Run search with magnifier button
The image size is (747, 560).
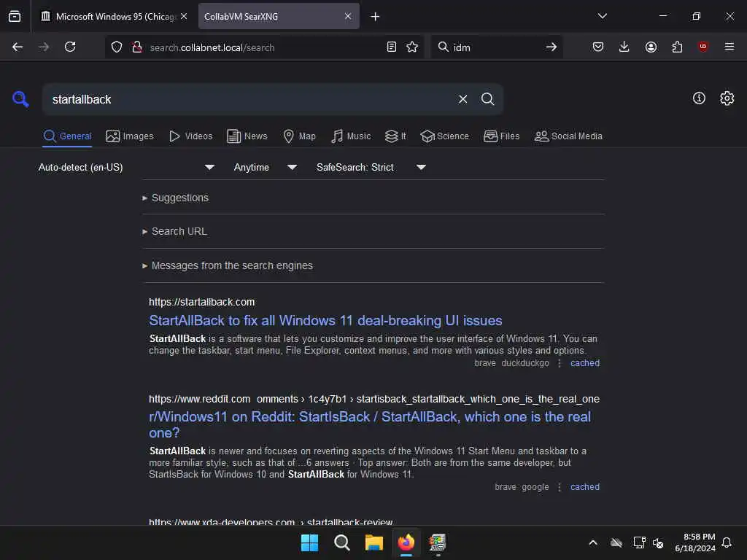tap(487, 99)
